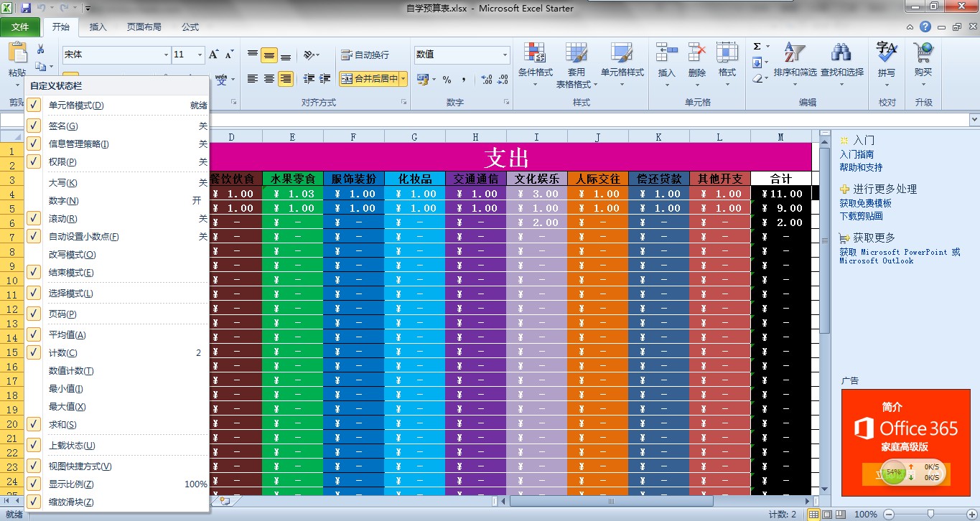This screenshot has height=521, width=980.
Task: Apply the comma thousands separator style
Action: pos(464,79)
